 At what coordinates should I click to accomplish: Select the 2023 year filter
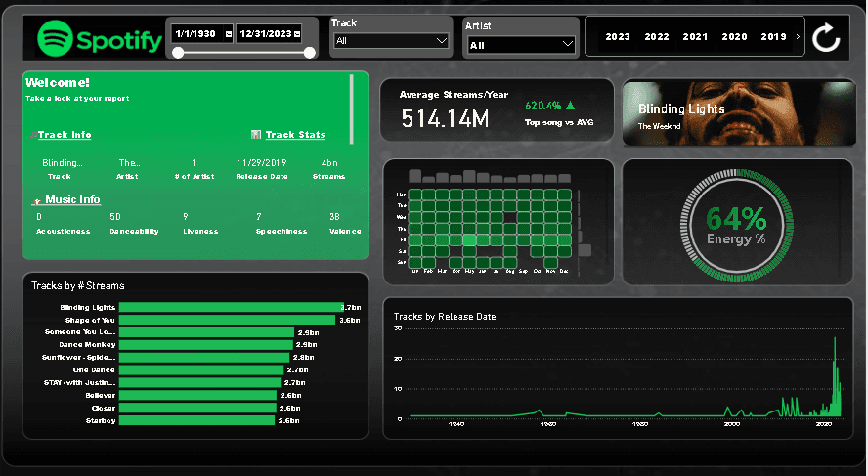(x=618, y=36)
